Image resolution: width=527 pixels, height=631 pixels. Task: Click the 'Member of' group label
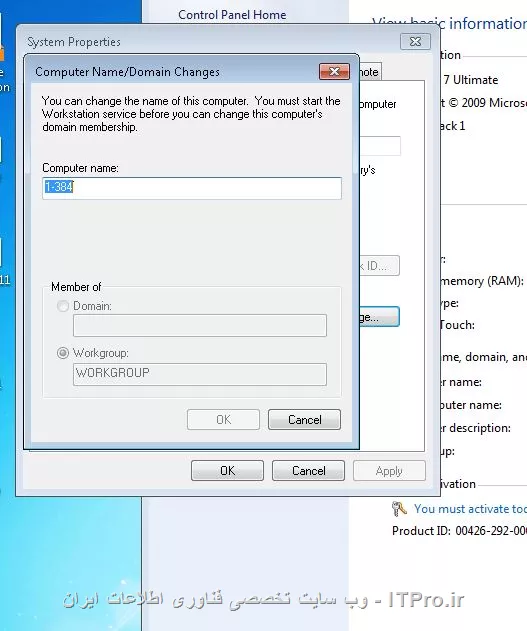point(76,287)
